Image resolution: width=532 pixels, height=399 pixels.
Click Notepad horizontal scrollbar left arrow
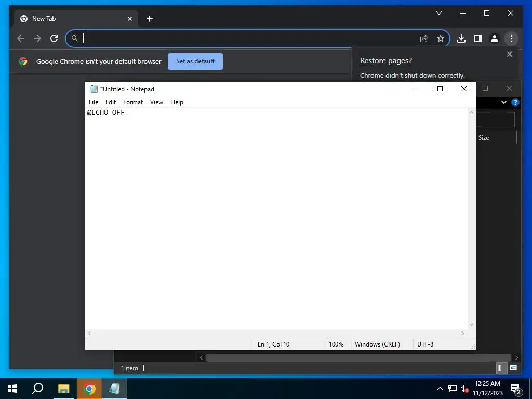[x=89, y=333]
